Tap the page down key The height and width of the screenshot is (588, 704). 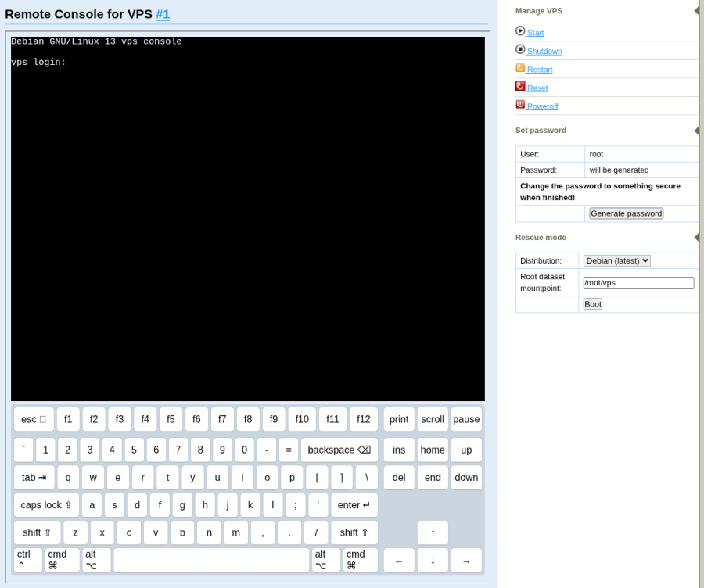pyautogui.click(x=466, y=478)
